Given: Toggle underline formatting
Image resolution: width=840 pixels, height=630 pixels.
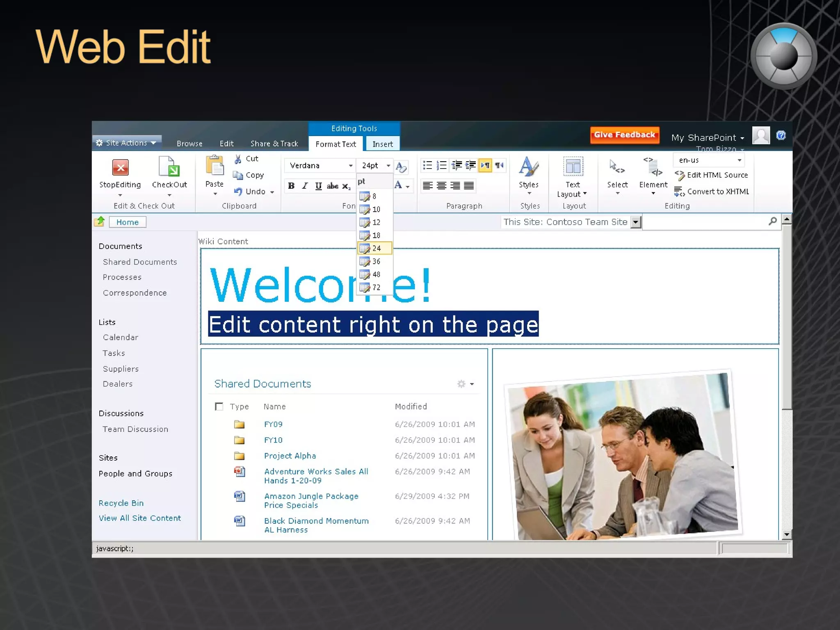Looking at the screenshot, I should pos(318,186).
